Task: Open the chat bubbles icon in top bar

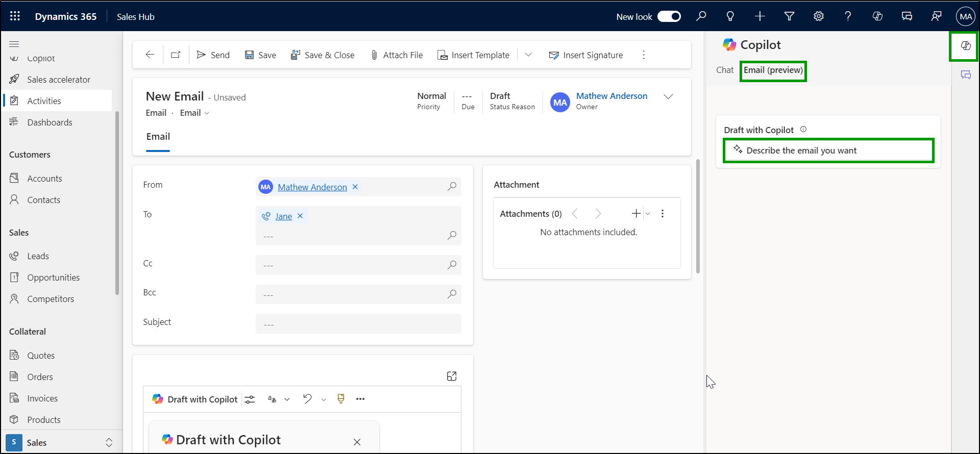Action: point(907,16)
